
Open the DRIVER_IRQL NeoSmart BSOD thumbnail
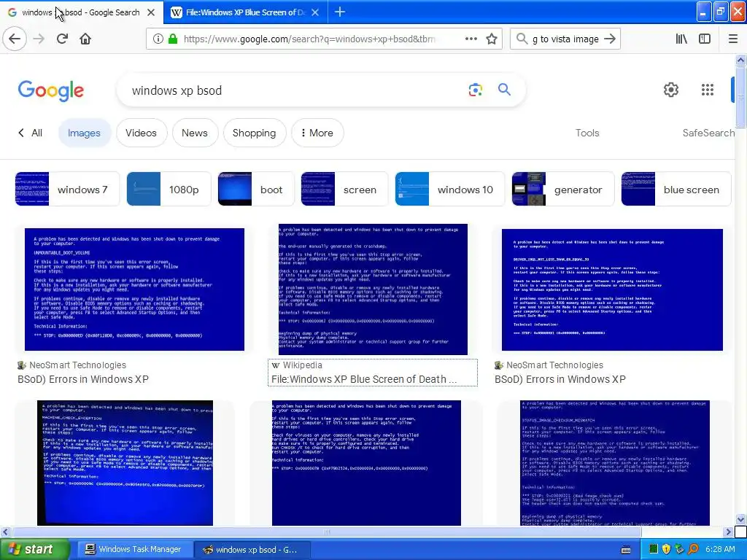[x=612, y=289]
